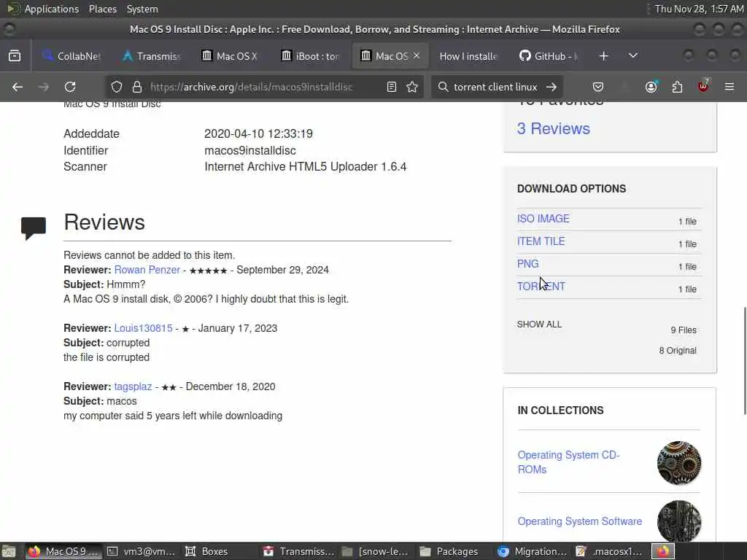Image resolution: width=747 pixels, height=560 pixels.
Task: Click the Addeddate value 2020-04-10 12:33:19
Action: click(x=258, y=134)
